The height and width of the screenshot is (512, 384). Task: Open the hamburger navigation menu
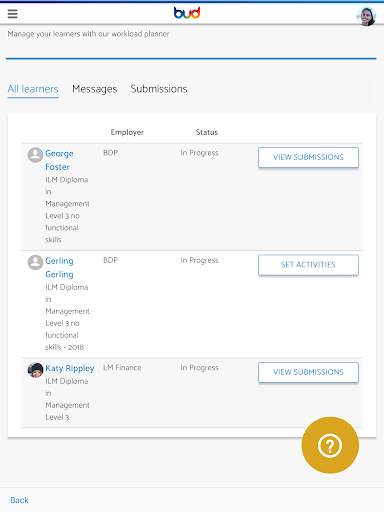13,14
